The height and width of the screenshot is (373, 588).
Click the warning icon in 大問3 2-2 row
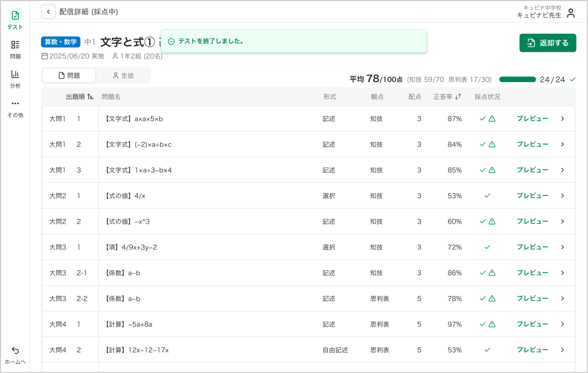pyautogui.click(x=492, y=298)
